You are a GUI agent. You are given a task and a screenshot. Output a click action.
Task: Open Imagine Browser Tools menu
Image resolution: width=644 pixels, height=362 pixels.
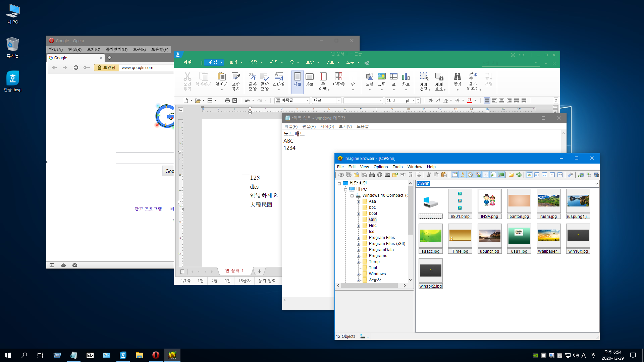pyautogui.click(x=397, y=167)
